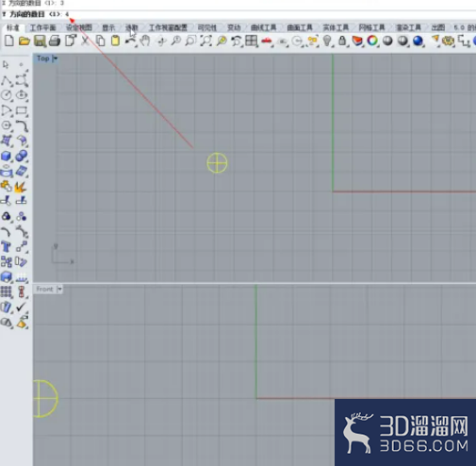
Task: Choose the Circle tool in sidebar
Action: coord(7,95)
